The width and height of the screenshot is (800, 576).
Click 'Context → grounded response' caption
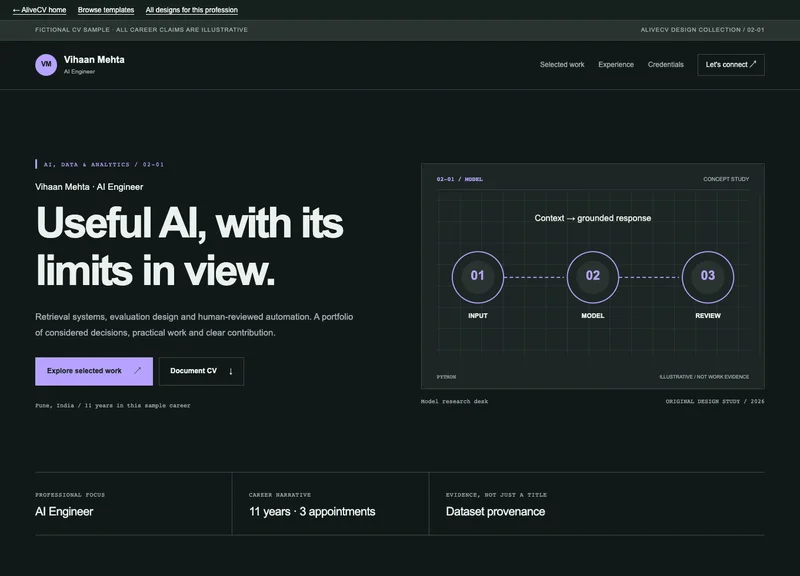tap(592, 218)
